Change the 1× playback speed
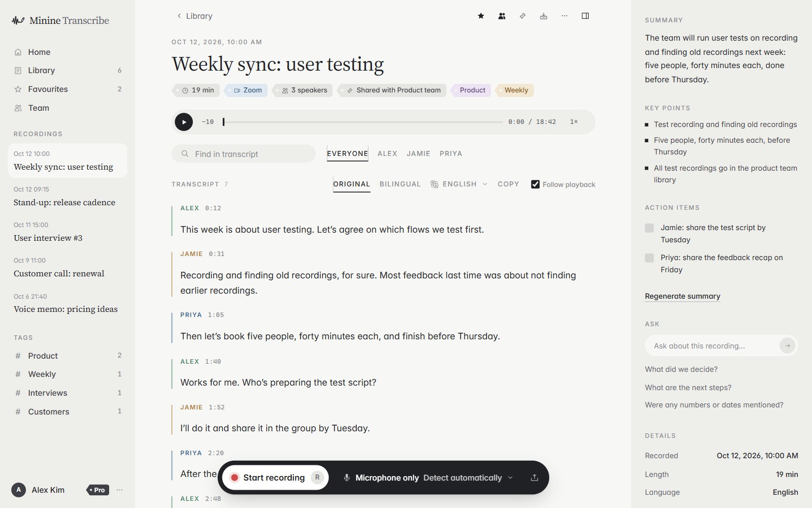This screenshot has height=508, width=812. click(x=574, y=122)
